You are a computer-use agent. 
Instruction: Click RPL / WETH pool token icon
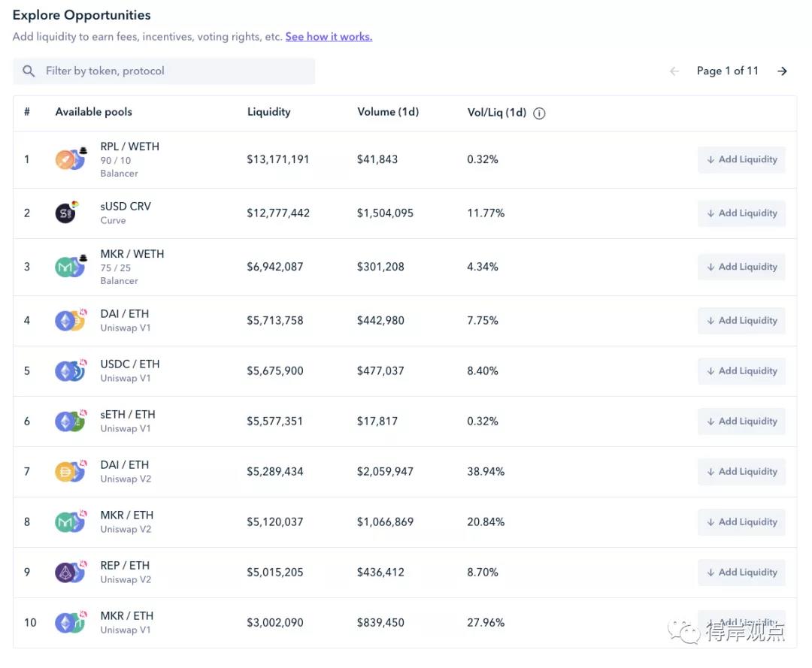pyautogui.click(x=71, y=159)
